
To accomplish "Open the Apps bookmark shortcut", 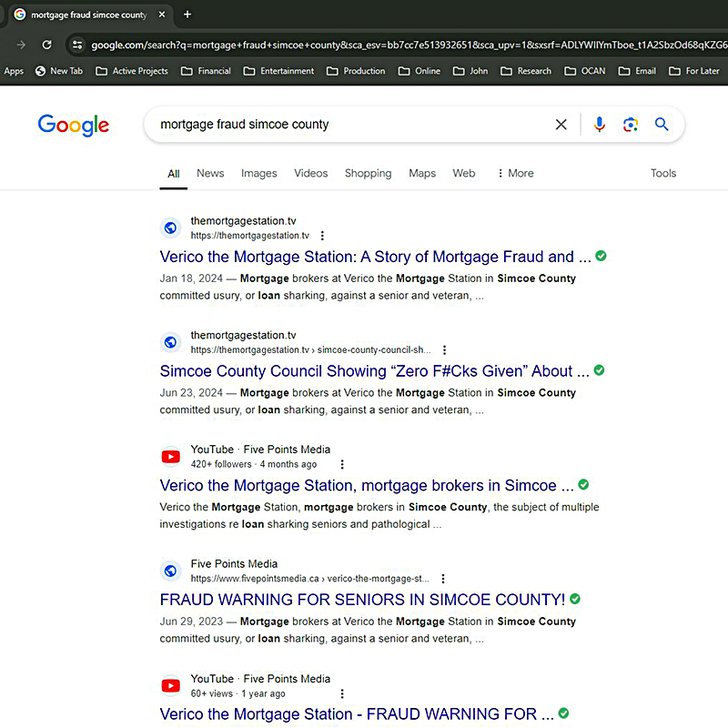I will [x=14, y=71].
